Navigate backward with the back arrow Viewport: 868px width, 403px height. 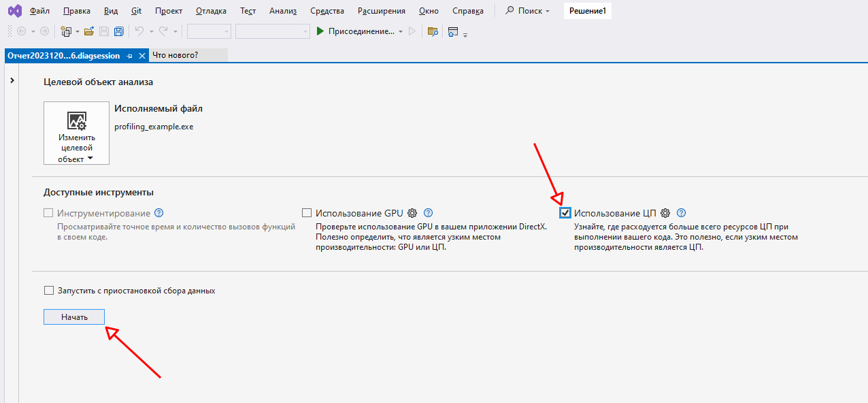click(21, 31)
